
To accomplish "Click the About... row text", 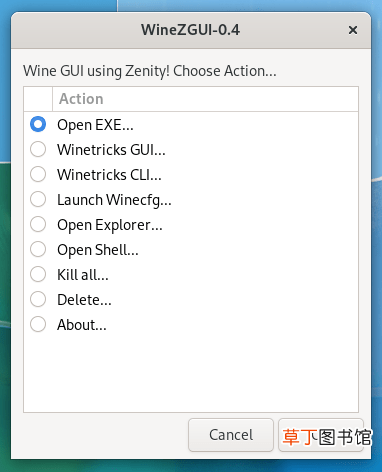I will 82,325.
